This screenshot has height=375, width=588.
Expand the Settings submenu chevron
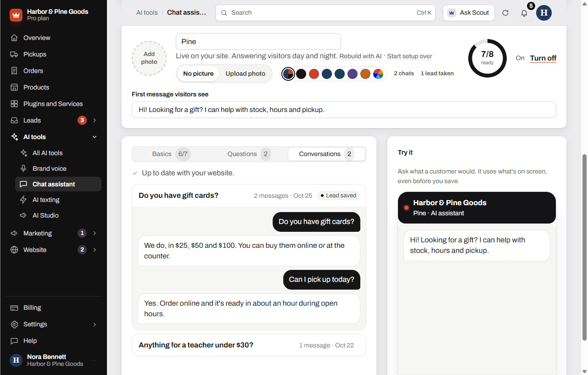click(95, 324)
